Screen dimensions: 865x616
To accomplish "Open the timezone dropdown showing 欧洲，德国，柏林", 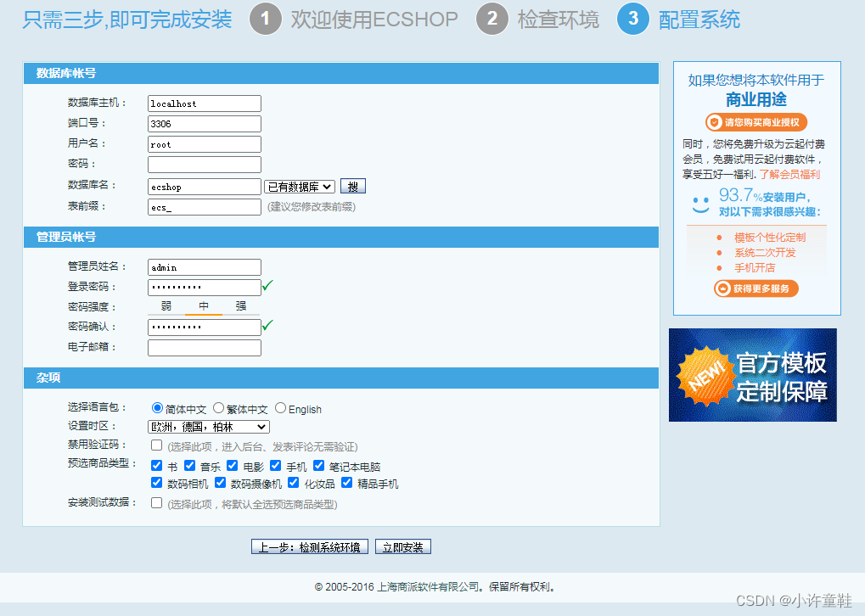I will tap(209, 426).
